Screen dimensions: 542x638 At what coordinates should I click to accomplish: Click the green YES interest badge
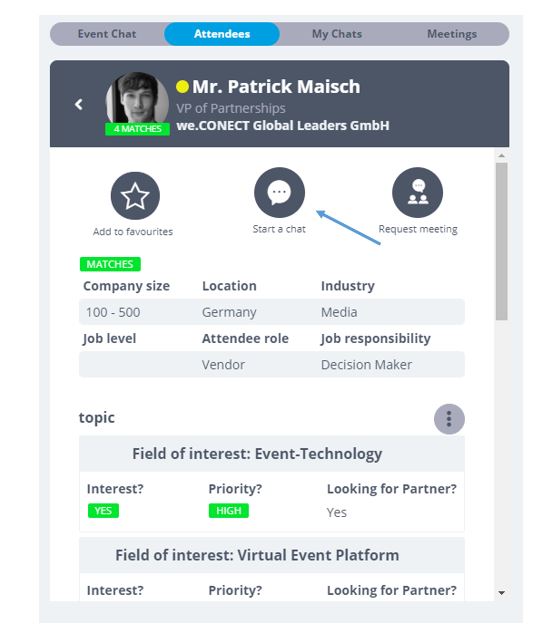[103, 511]
